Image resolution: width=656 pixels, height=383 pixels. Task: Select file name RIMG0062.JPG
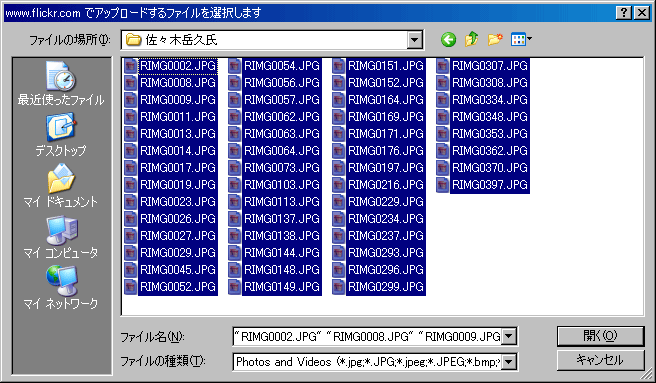click(282, 117)
